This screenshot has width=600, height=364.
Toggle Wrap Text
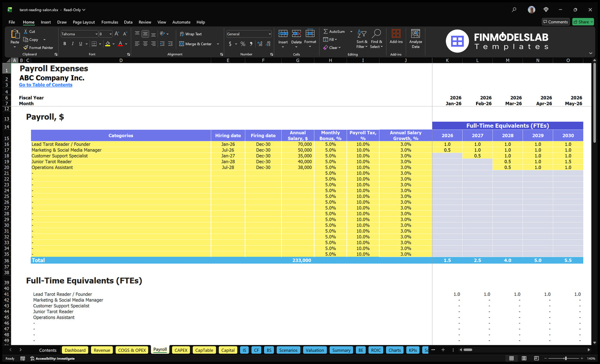pos(190,34)
